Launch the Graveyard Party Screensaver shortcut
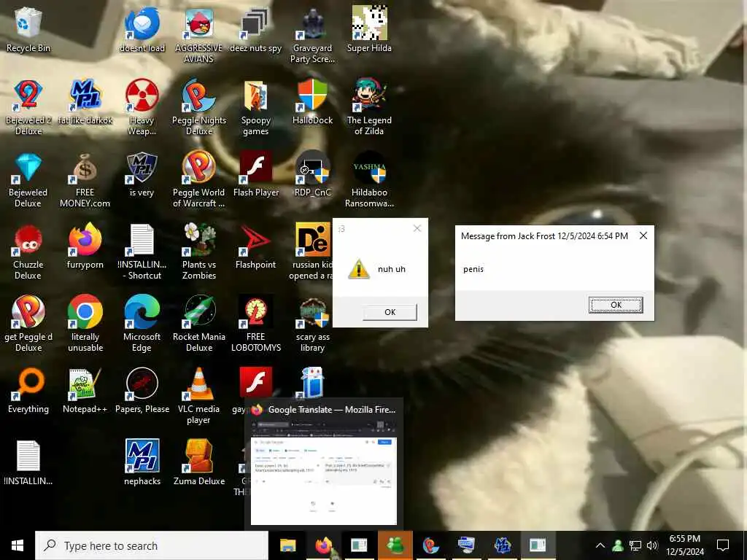 click(x=312, y=34)
